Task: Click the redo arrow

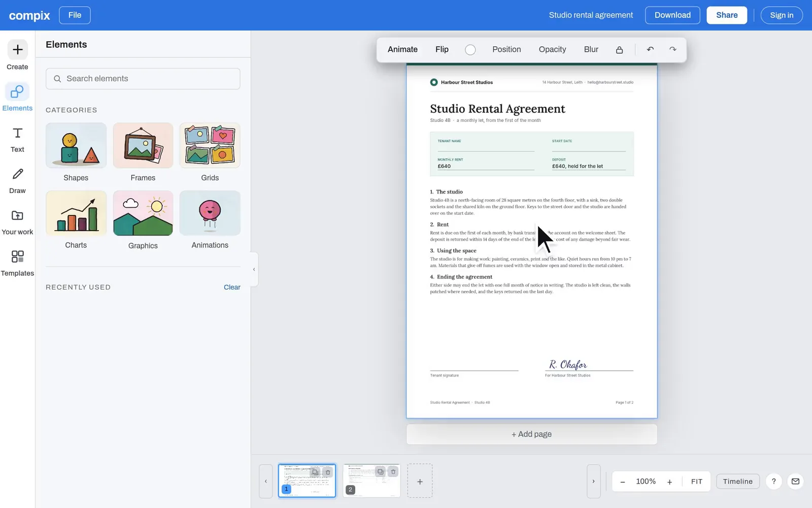Action: tap(673, 49)
